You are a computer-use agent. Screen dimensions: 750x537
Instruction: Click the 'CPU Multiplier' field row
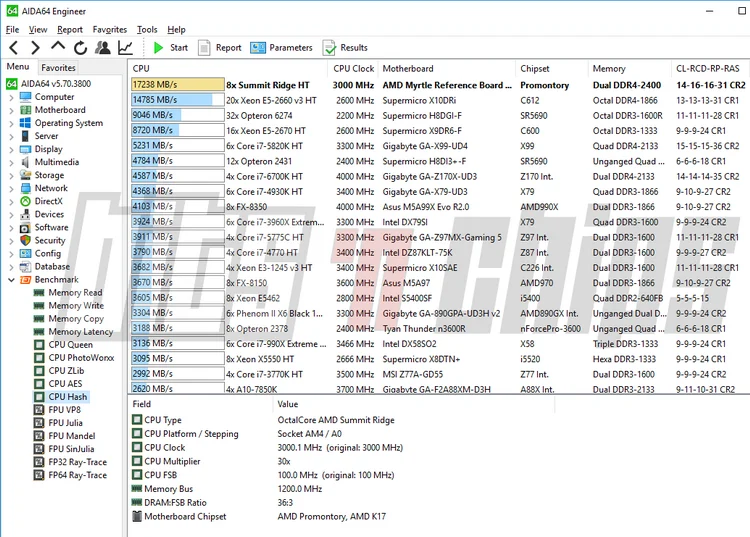342,461
